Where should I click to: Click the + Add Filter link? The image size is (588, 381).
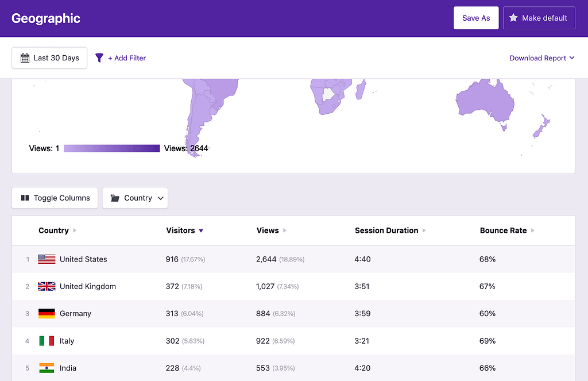126,58
